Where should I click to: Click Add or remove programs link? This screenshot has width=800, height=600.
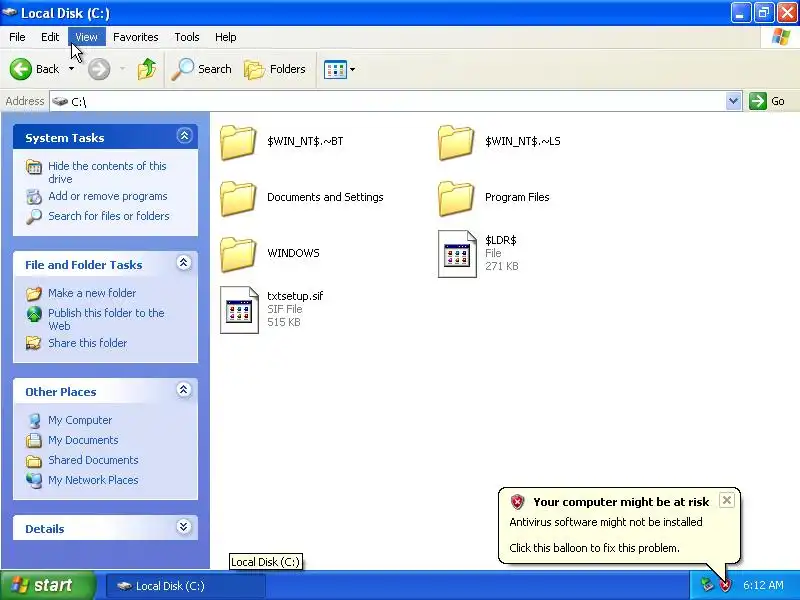point(108,196)
